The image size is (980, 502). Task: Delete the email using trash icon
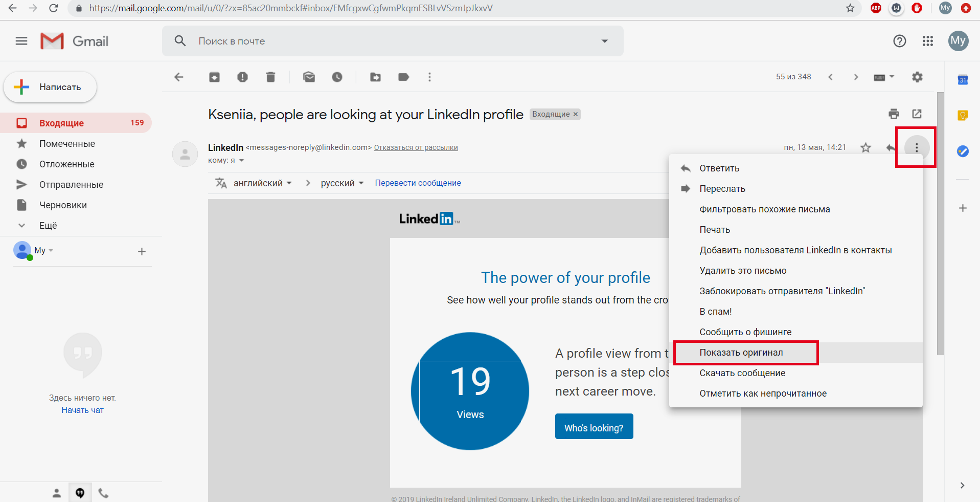(x=270, y=77)
